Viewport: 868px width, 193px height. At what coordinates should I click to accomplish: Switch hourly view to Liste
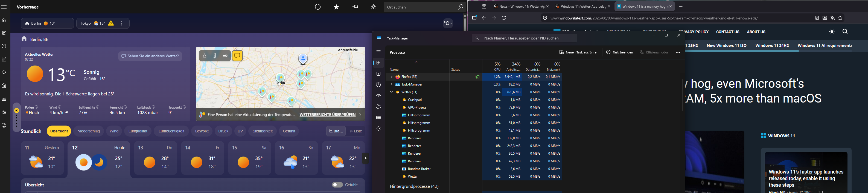(356, 131)
